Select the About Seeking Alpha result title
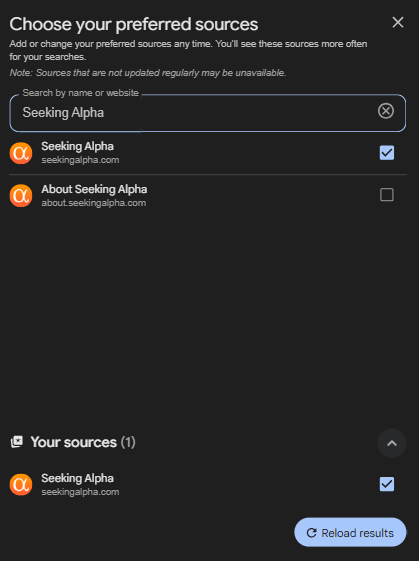419x561 pixels. pos(94,189)
